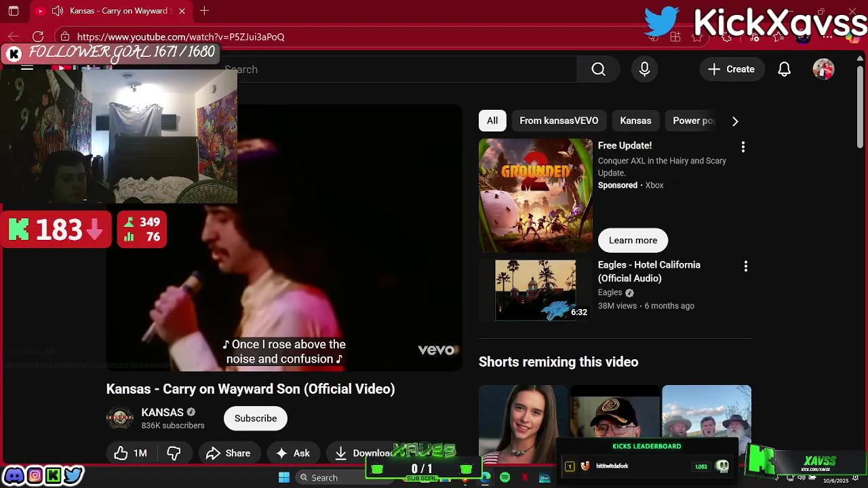Play first Short with smiling woman
The image size is (868, 488).
point(523,424)
